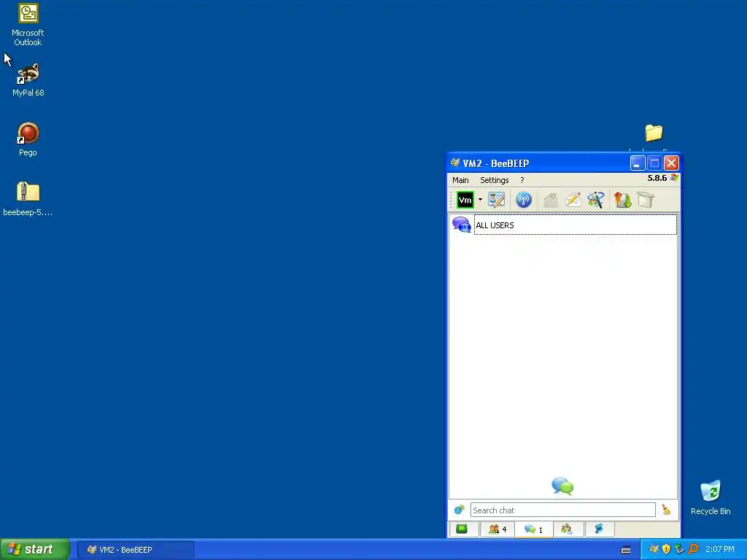Open the edit profile toolbar icon
The image size is (747, 560).
(x=496, y=200)
